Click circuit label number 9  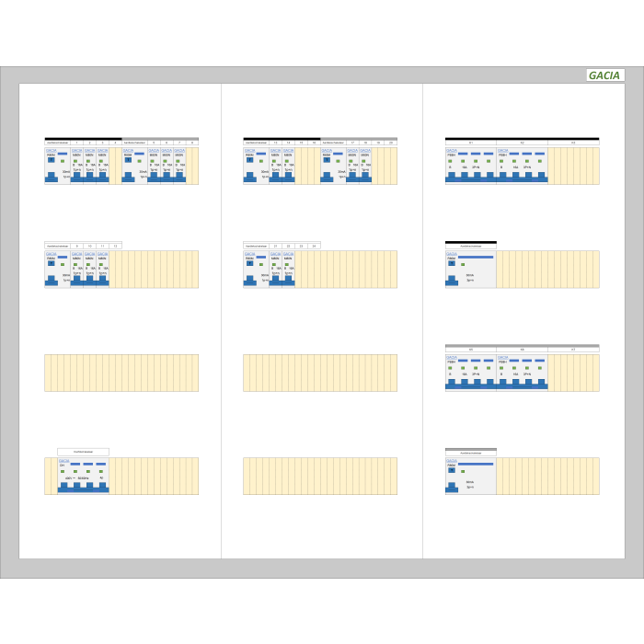(77, 247)
